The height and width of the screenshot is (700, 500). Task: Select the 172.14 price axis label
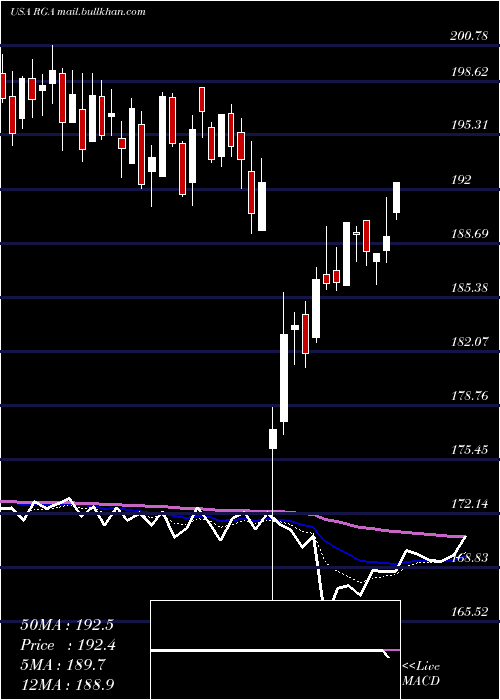pyautogui.click(x=469, y=504)
